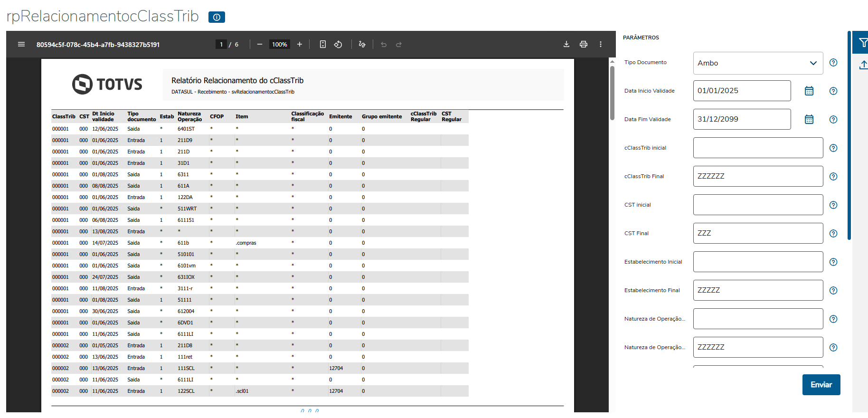
Task: Click the '612004' natureza cell
Action: point(186,311)
